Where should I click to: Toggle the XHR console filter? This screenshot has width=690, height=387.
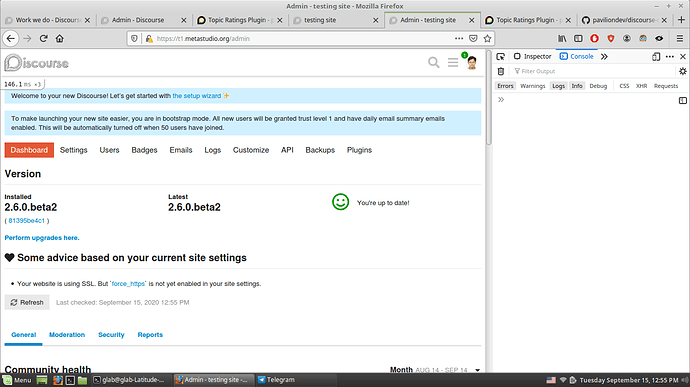pyautogui.click(x=641, y=86)
